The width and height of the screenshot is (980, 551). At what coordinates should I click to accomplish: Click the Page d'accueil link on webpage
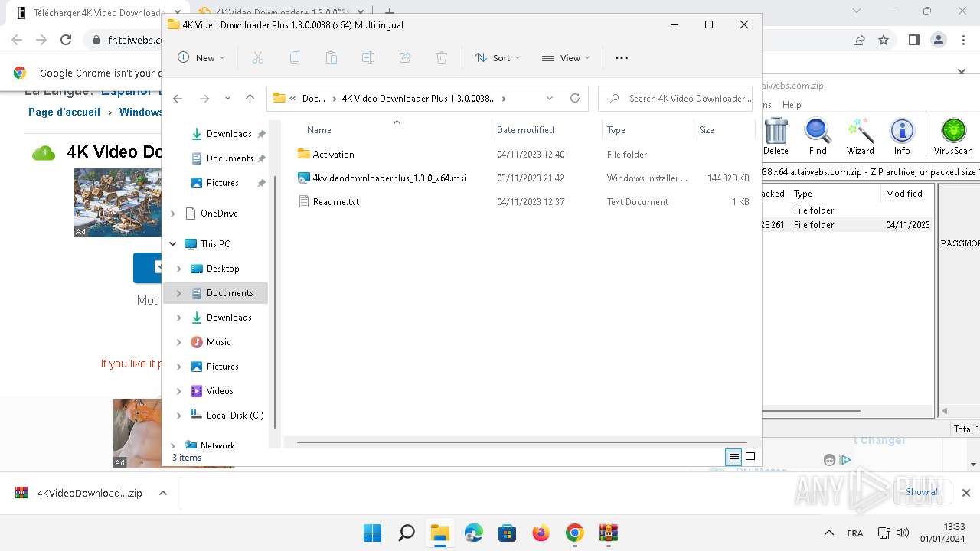click(x=64, y=112)
